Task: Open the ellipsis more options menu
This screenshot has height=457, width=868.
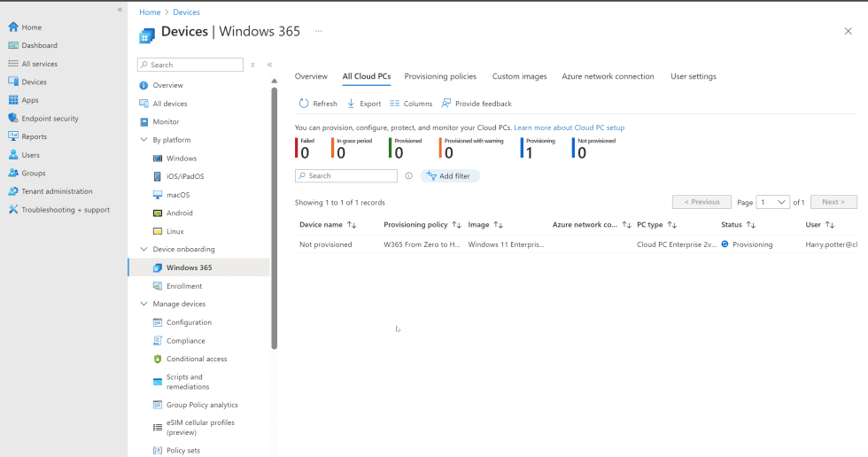Action: click(318, 31)
